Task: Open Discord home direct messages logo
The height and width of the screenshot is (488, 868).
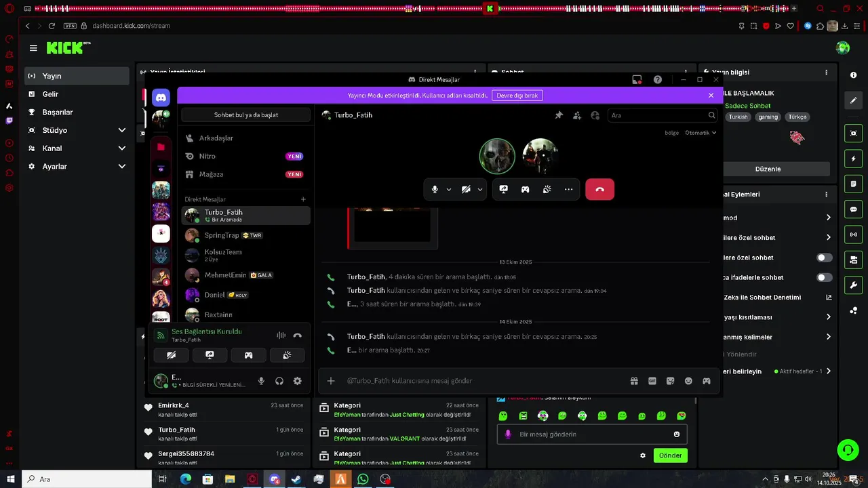Action: 161,98
